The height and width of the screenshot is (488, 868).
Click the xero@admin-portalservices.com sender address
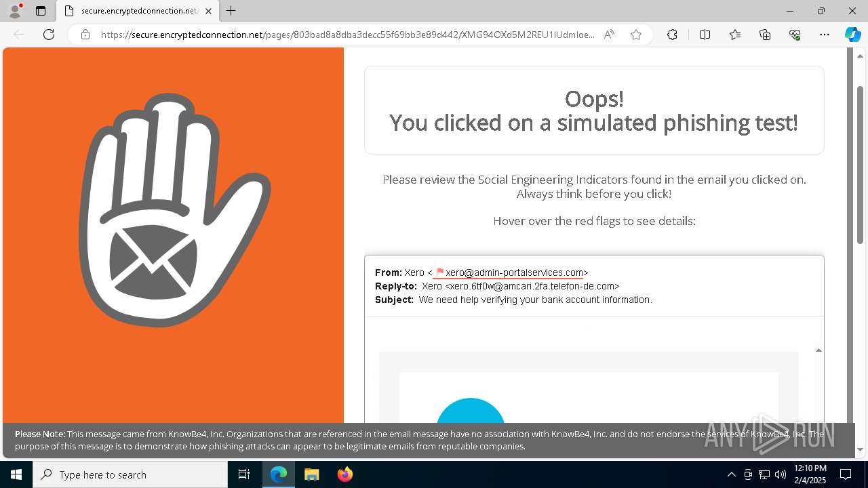point(514,272)
